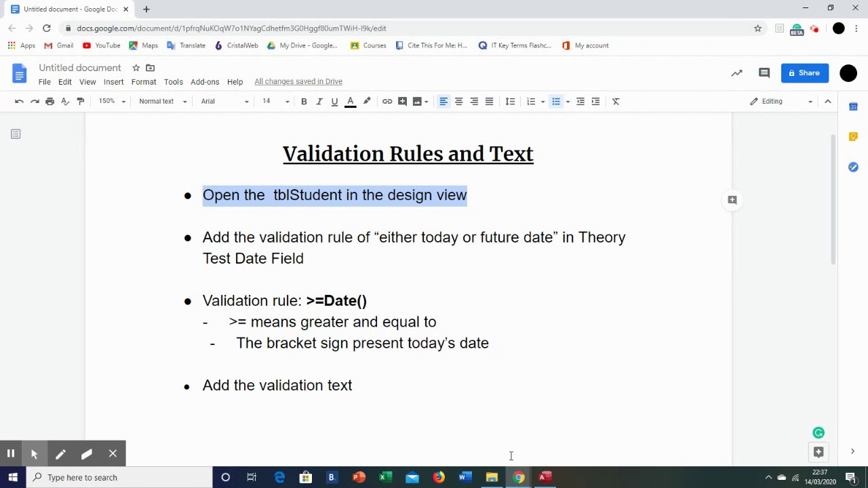Open font size dropdown

pyautogui.click(x=275, y=102)
